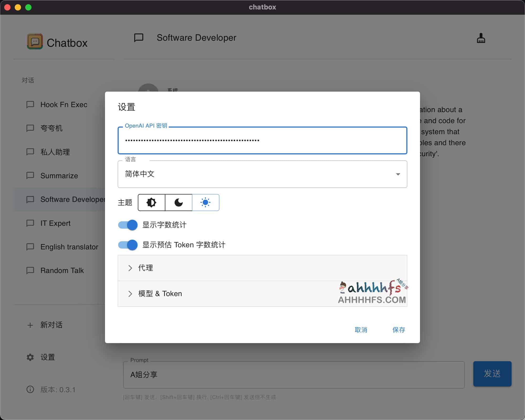Select the dark moon theme option

pos(178,202)
